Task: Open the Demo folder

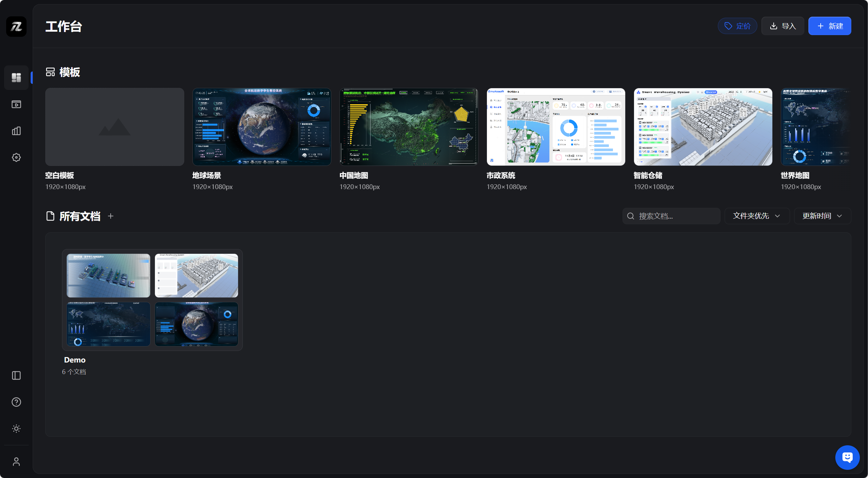Action: tap(152, 300)
